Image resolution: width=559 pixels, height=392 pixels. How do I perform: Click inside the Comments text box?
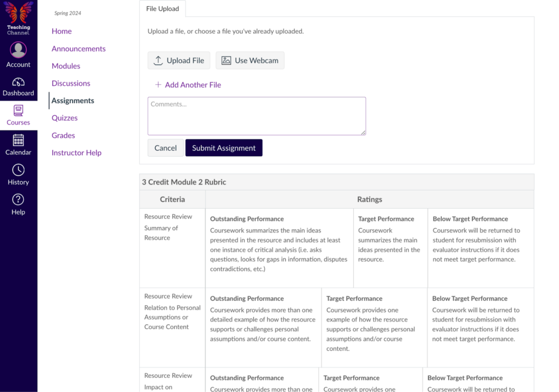click(257, 116)
